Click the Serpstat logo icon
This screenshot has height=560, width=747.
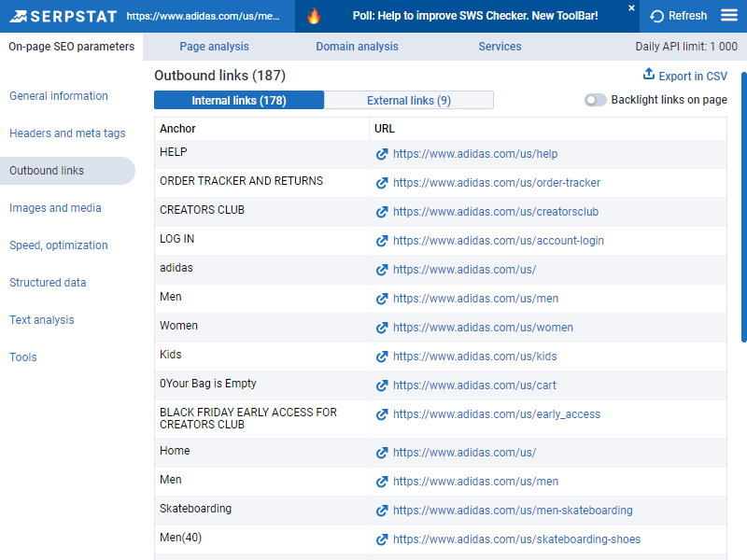(18, 16)
